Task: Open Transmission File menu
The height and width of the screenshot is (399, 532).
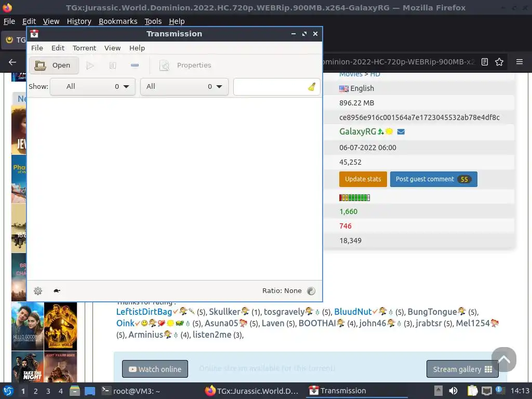Action: [37, 48]
